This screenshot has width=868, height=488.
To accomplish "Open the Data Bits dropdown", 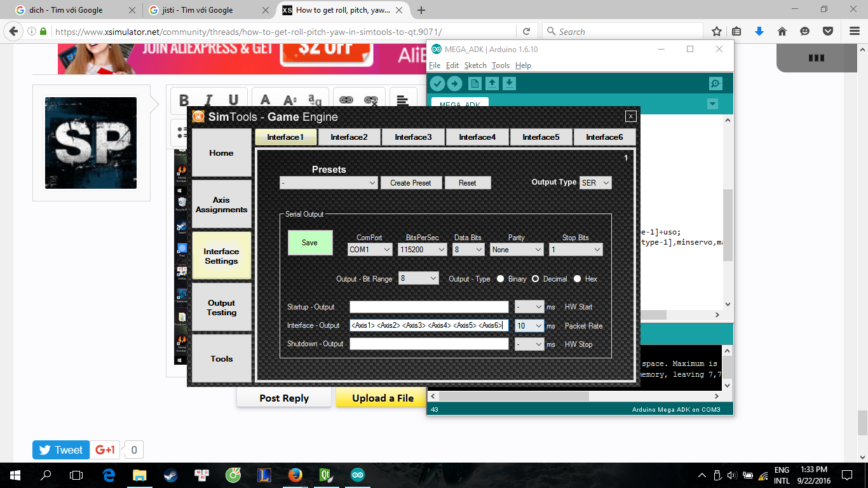I will point(468,250).
